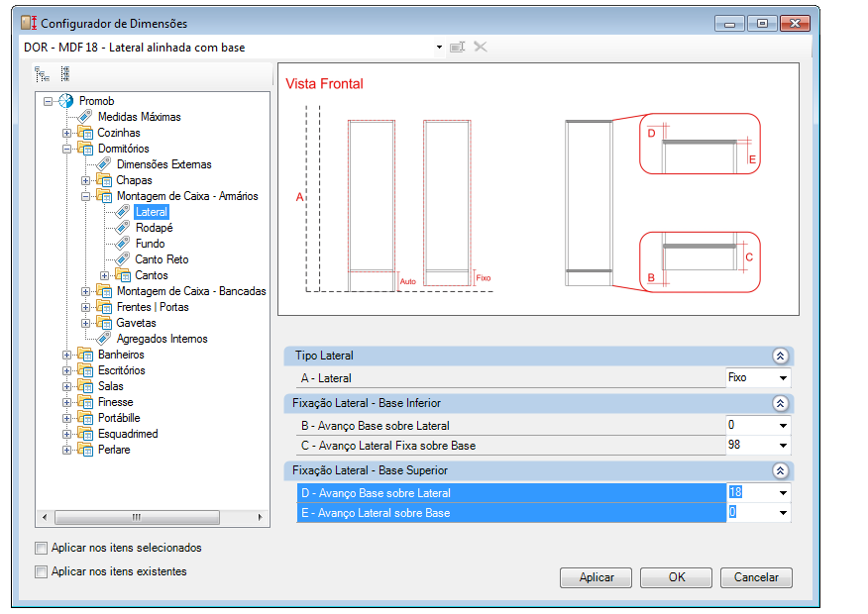Click the Configurador de Dimensões title bar icon
The height and width of the screenshot is (614, 868).
pyautogui.click(x=29, y=23)
